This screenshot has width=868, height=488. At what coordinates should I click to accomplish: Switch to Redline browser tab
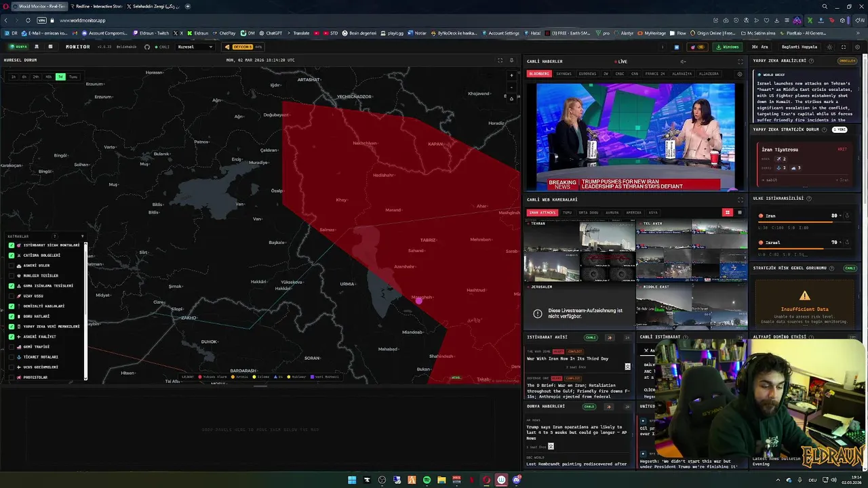point(97,6)
